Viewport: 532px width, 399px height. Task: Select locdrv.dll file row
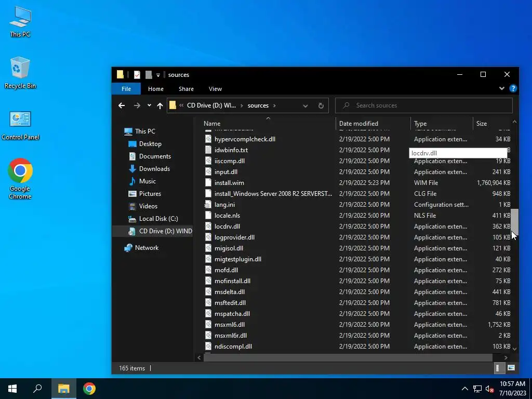pos(357,227)
